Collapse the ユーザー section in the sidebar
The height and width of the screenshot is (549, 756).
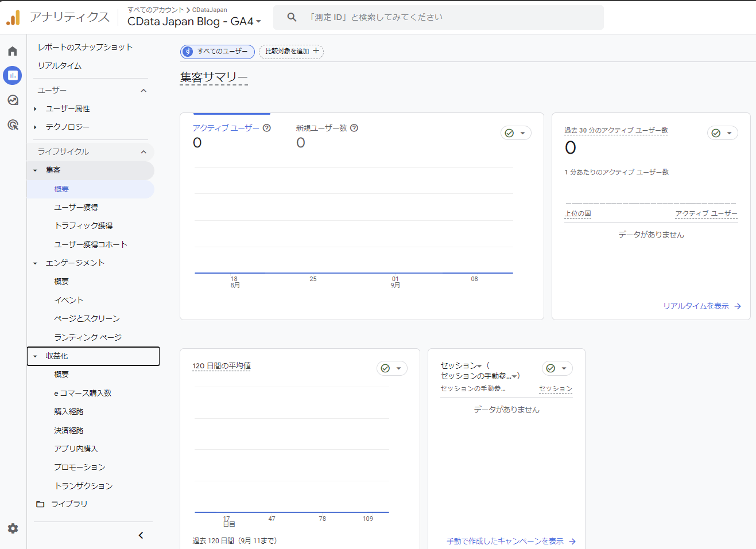[x=144, y=90]
